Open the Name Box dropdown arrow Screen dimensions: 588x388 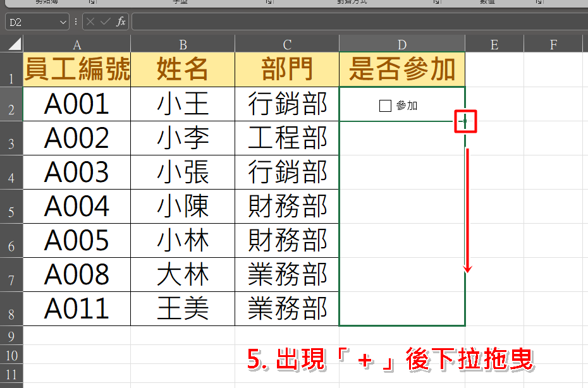click(x=62, y=21)
